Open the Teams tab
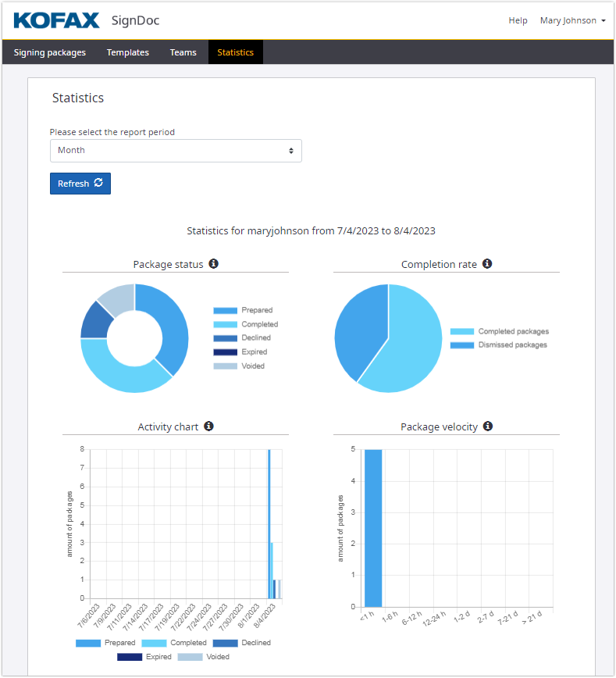Image resolution: width=616 pixels, height=678 pixels. pos(183,52)
